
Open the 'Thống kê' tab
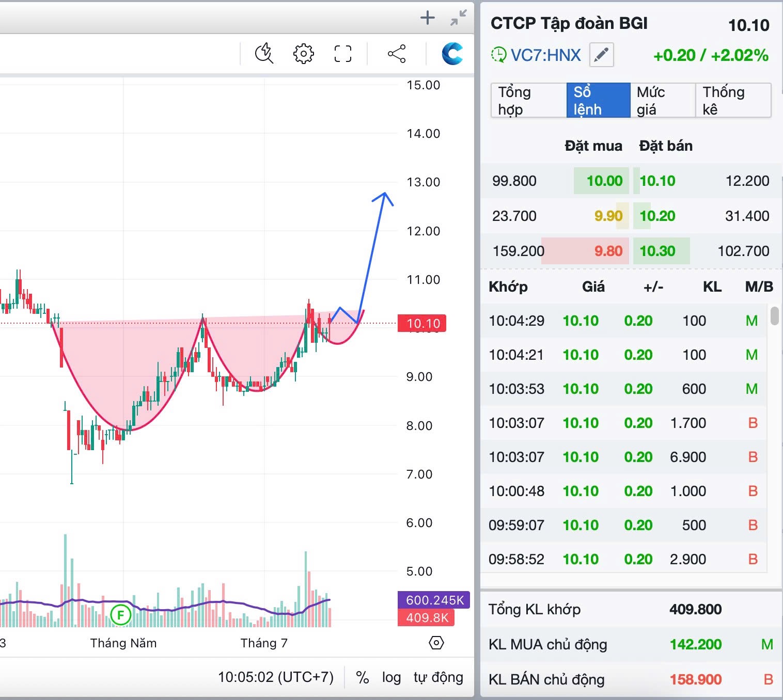(x=732, y=101)
